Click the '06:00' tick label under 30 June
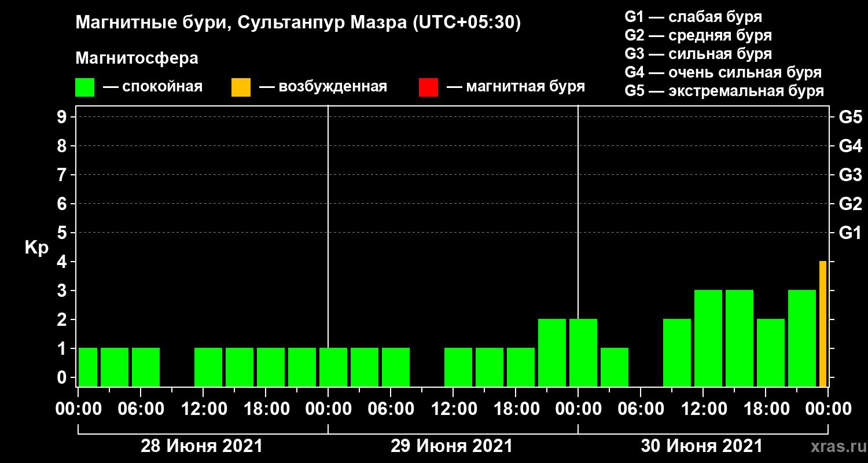The height and width of the screenshot is (463, 868). coord(641,409)
